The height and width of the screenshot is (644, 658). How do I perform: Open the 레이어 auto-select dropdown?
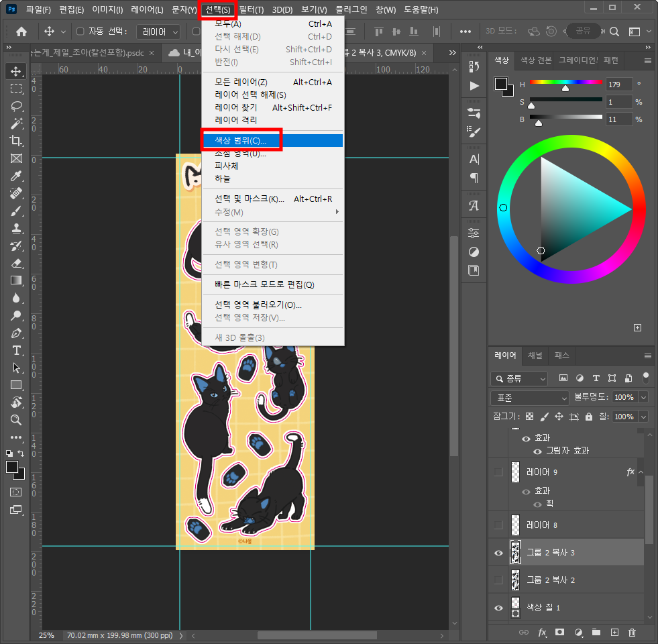(158, 32)
